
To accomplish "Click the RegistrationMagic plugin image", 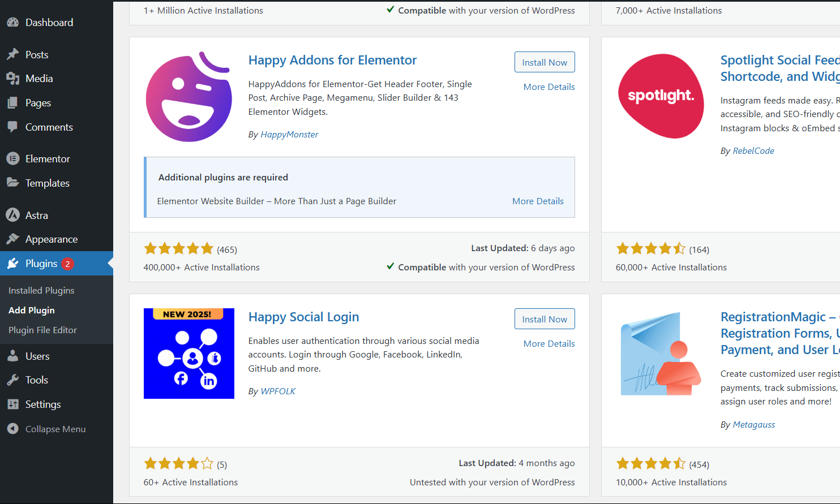I will coord(661,354).
